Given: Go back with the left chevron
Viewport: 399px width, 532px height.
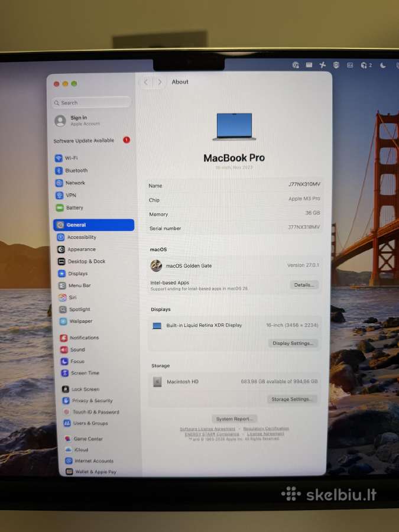Looking at the screenshot, I should [x=146, y=82].
